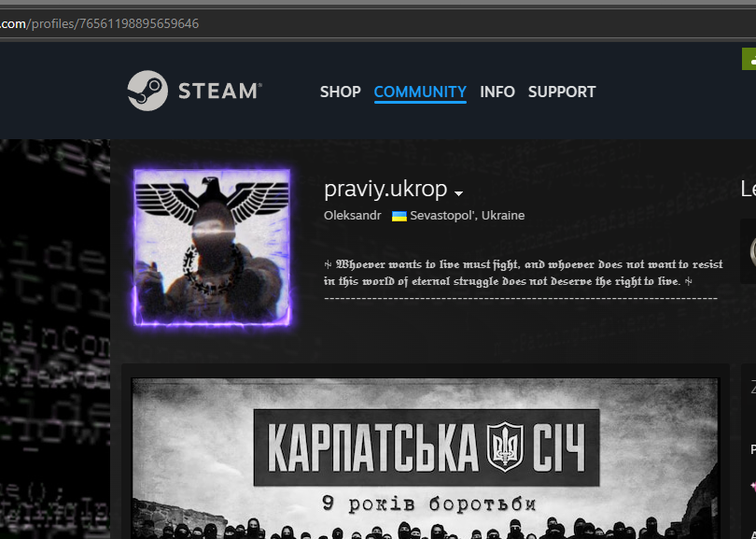Go to the INFO menu item

click(x=497, y=92)
